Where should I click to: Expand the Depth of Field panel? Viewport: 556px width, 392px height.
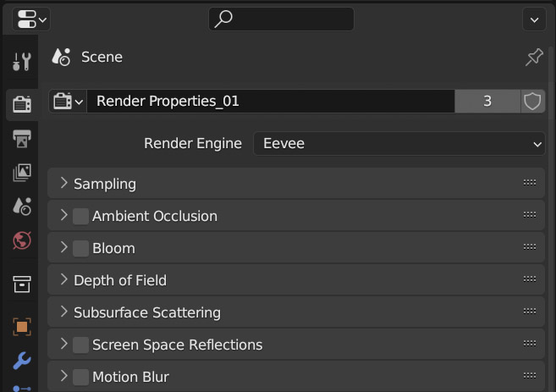click(63, 280)
